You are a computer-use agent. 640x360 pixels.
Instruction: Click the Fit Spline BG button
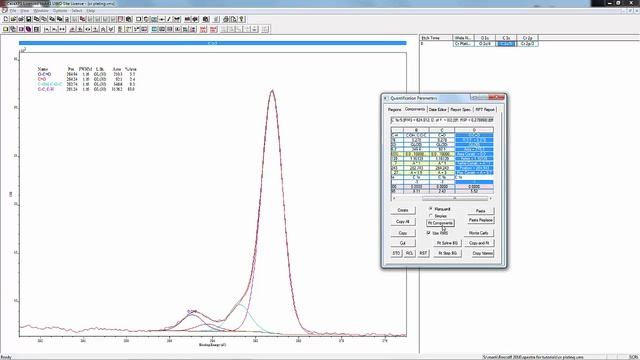coord(447,243)
